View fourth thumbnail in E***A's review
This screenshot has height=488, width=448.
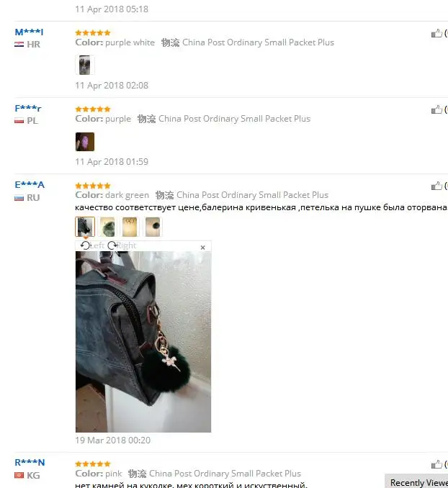(x=153, y=227)
